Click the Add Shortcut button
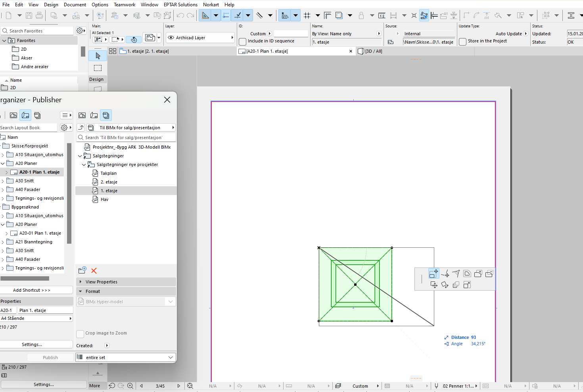Viewport: 583px width, 392px height. point(32,290)
